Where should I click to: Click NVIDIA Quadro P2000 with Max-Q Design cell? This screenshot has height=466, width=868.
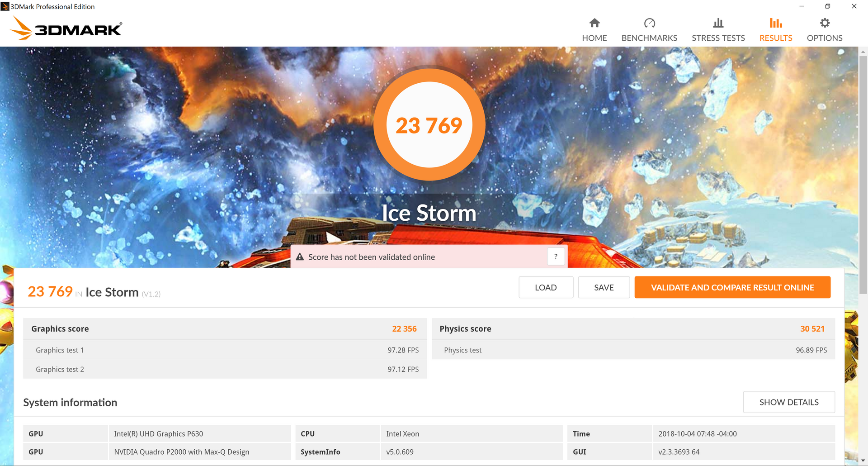tap(200, 452)
